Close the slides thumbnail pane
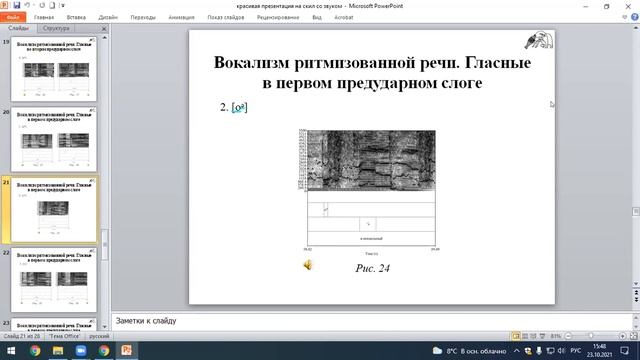This screenshot has height=360, width=640. 104,29
